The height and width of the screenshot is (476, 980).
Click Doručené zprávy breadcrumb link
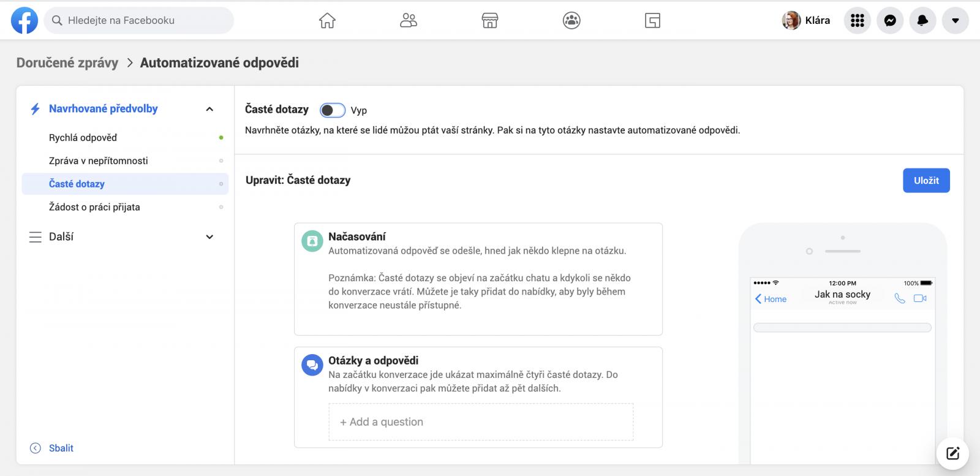[x=67, y=62]
